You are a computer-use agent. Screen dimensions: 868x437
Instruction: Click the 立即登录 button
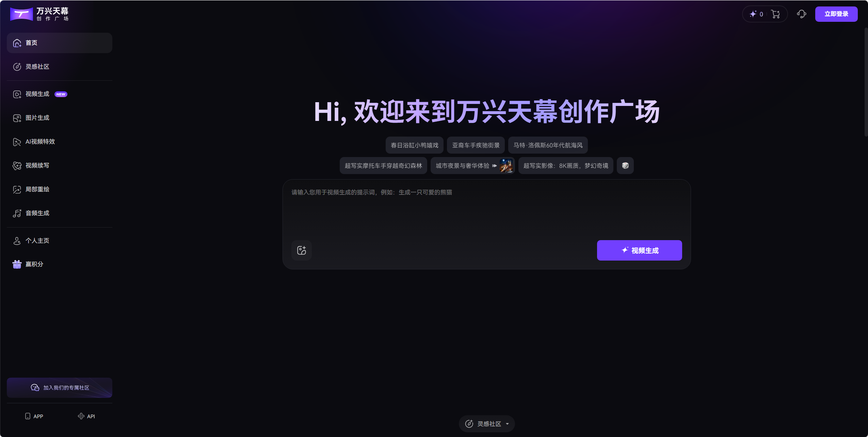(836, 14)
